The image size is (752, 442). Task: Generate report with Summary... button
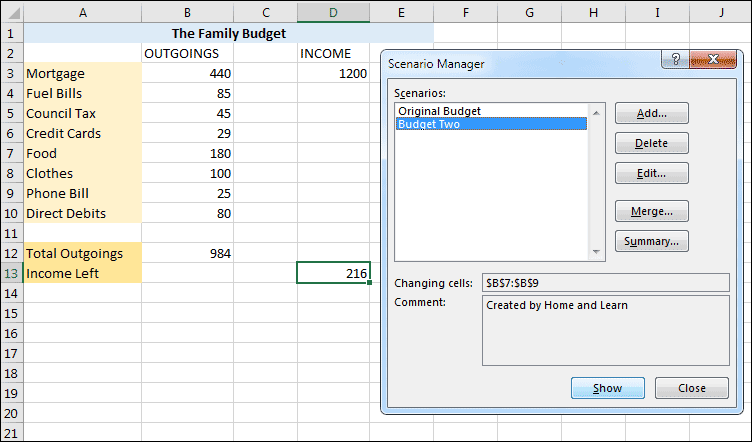click(x=651, y=241)
